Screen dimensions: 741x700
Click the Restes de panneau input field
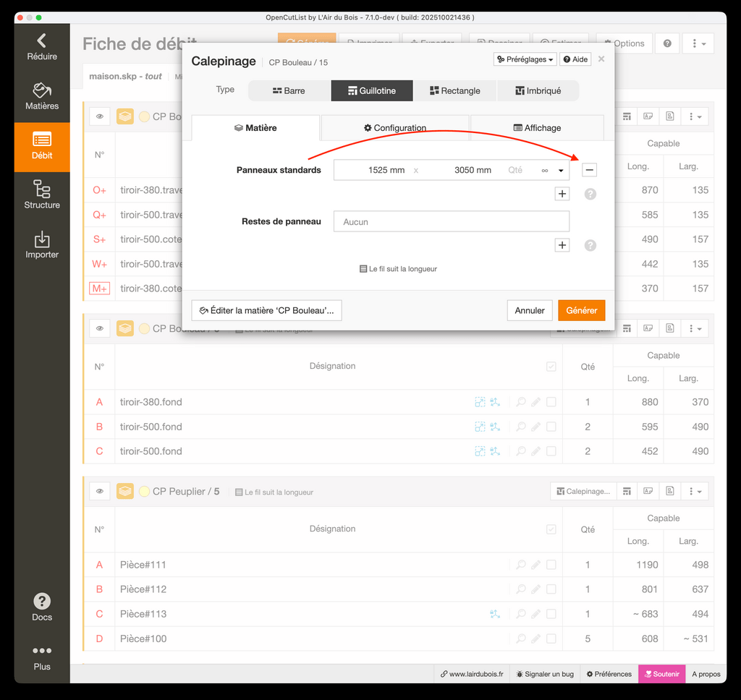tap(451, 221)
